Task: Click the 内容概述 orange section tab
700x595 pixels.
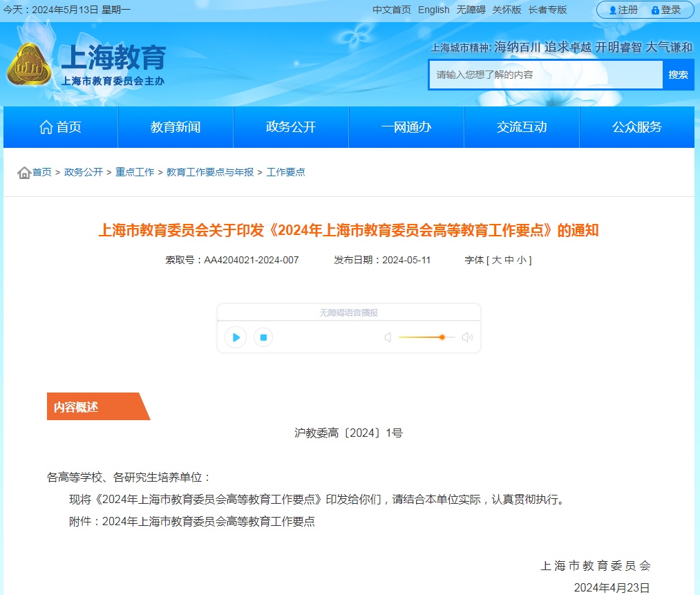Action: pos(98,406)
